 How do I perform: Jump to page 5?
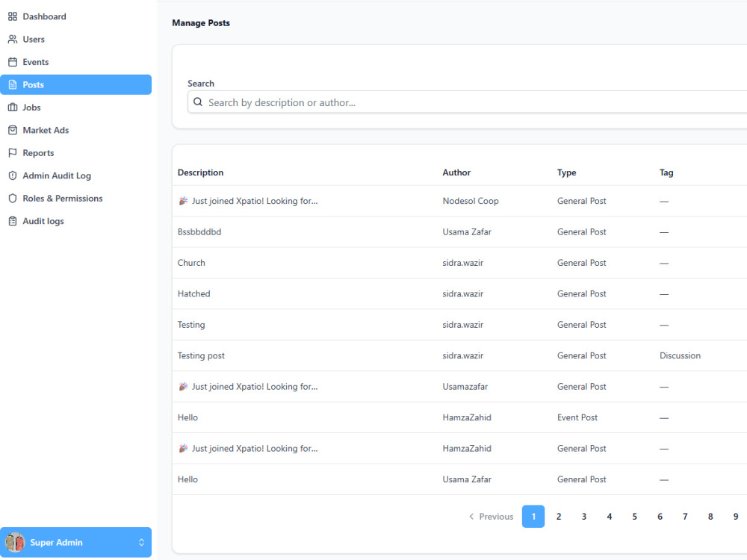pos(634,517)
